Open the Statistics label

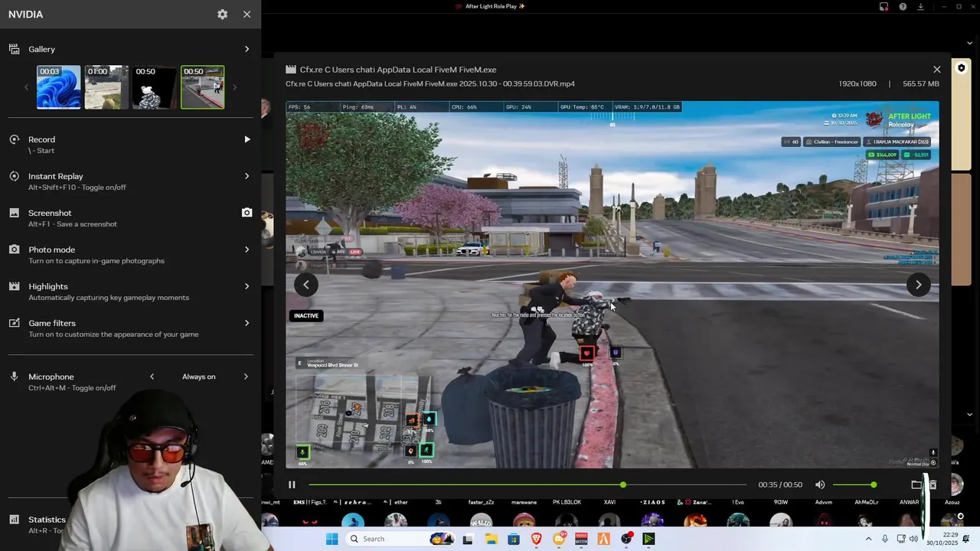[x=47, y=520]
